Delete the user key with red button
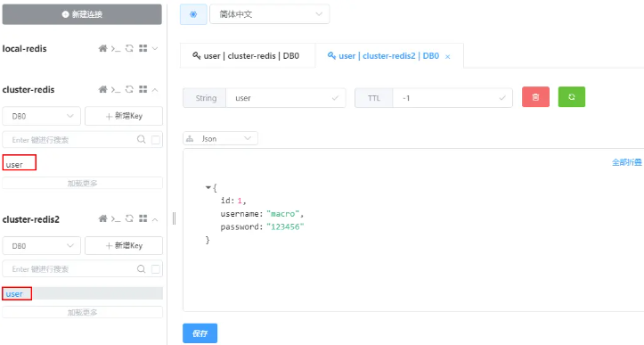644x345 pixels. point(535,97)
